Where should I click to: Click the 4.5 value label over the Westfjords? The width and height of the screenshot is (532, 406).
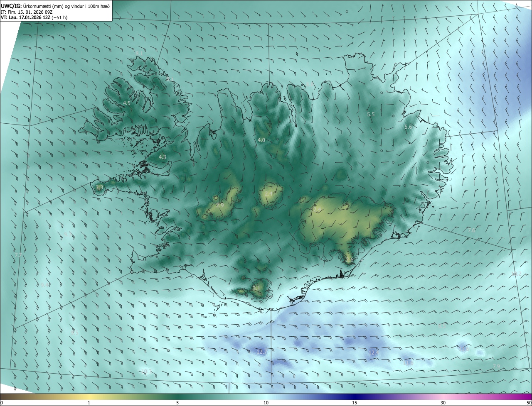point(127,103)
